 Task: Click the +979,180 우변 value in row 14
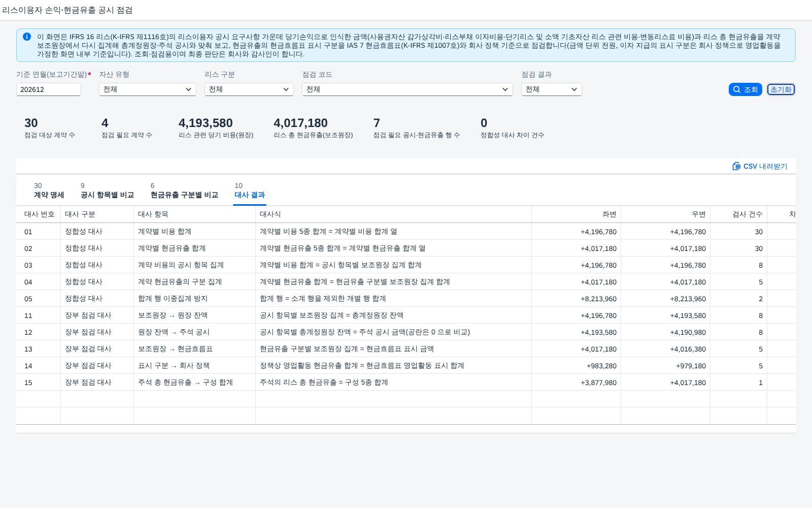pyautogui.click(x=691, y=366)
